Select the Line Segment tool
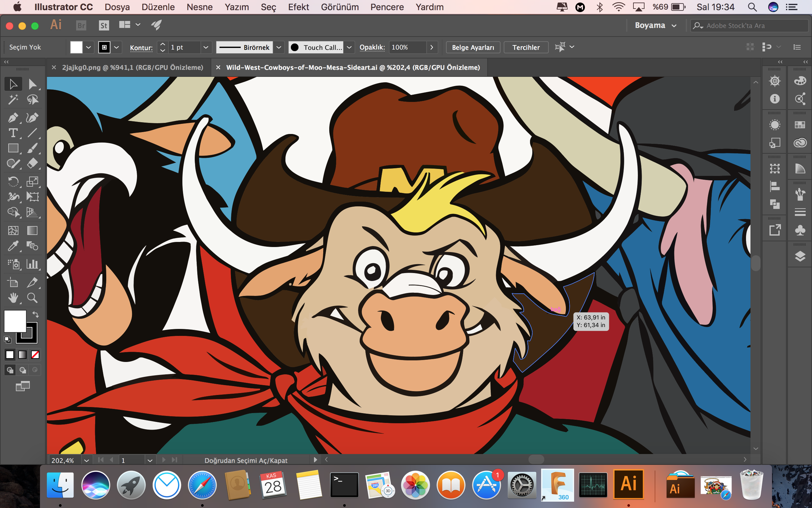Viewport: 812px width, 508px height. pyautogui.click(x=33, y=133)
